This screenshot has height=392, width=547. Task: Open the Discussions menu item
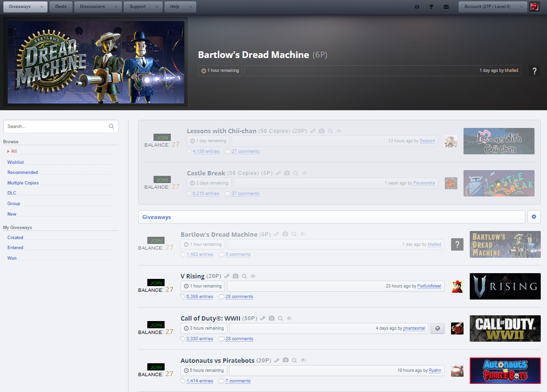(93, 7)
